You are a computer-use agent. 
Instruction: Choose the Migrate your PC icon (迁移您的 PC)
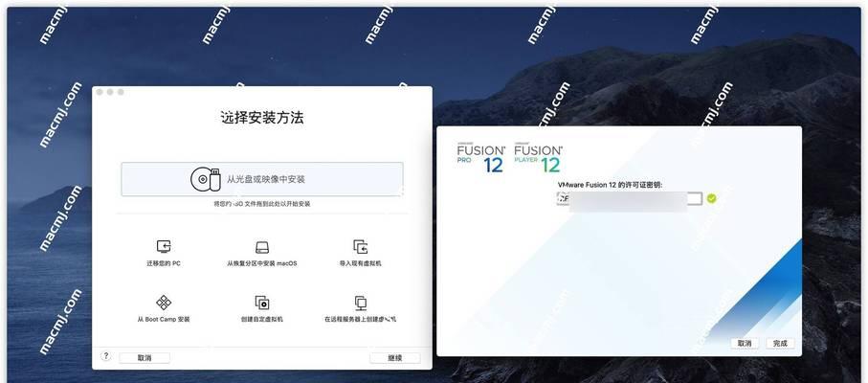pyautogui.click(x=164, y=246)
